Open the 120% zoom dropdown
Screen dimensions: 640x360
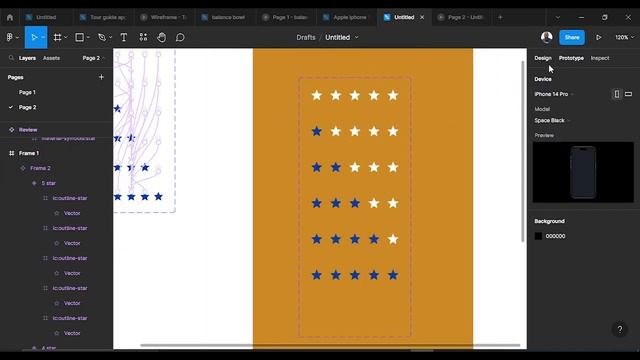coord(624,37)
